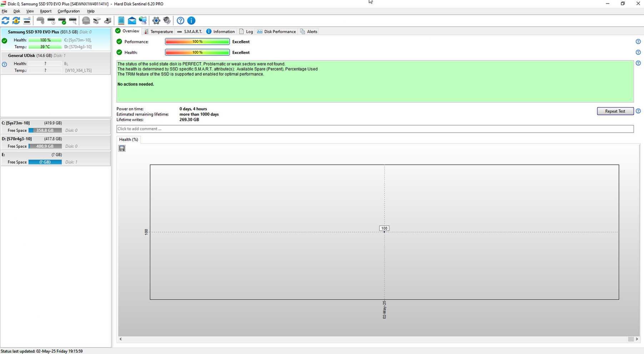Viewport: 644px width, 354px height.
Task: Click help icon next to Repeat Test
Action: coord(638,111)
